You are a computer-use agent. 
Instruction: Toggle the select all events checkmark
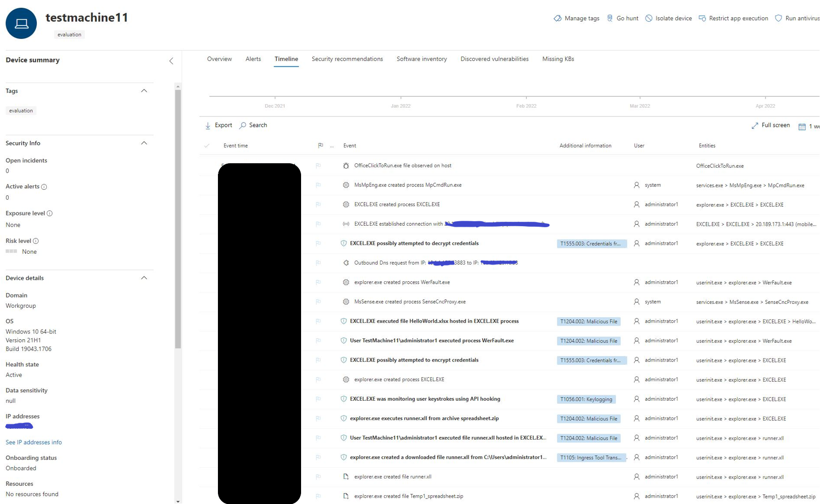click(x=207, y=146)
